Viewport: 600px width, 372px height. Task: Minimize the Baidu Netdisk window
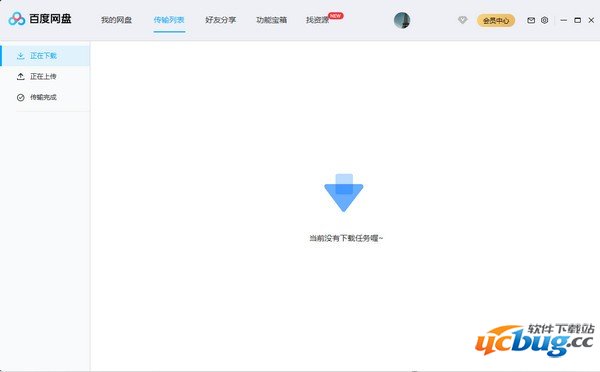564,20
